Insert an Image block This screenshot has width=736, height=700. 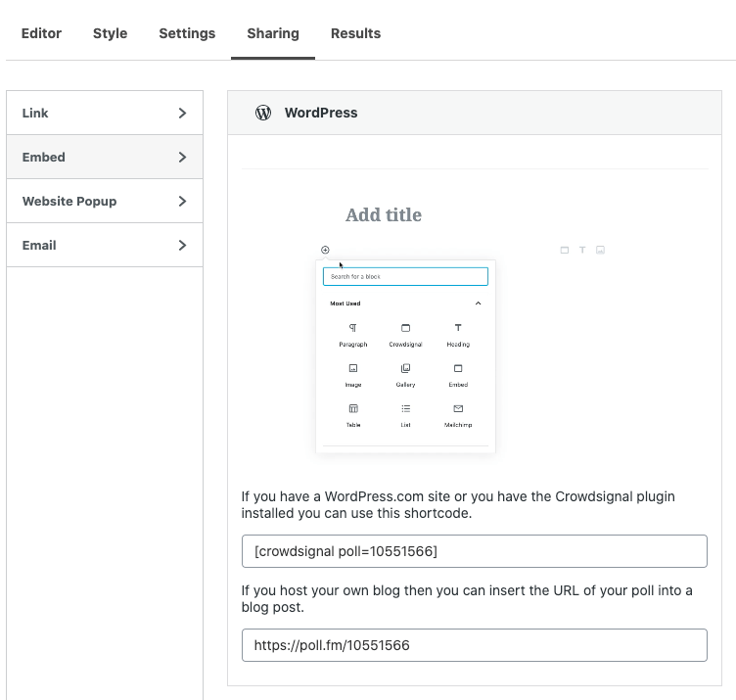tap(353, 369)
